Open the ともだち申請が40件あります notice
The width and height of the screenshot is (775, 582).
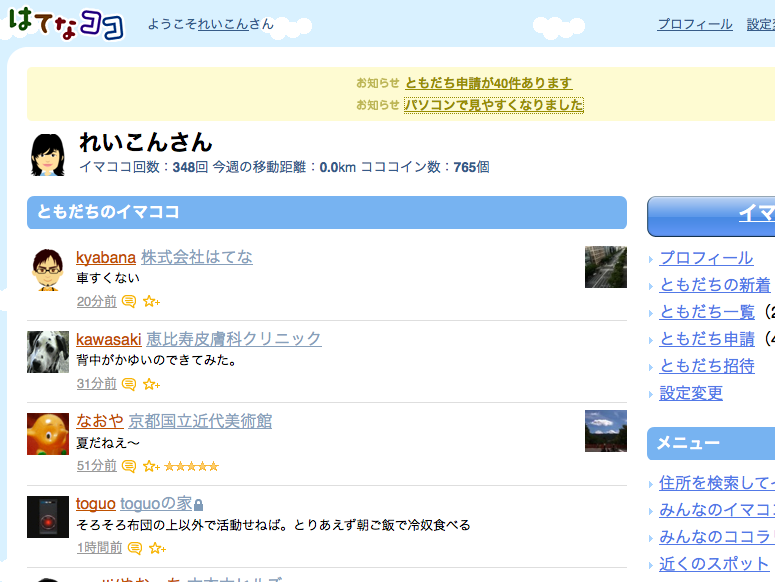click(488, 83)
